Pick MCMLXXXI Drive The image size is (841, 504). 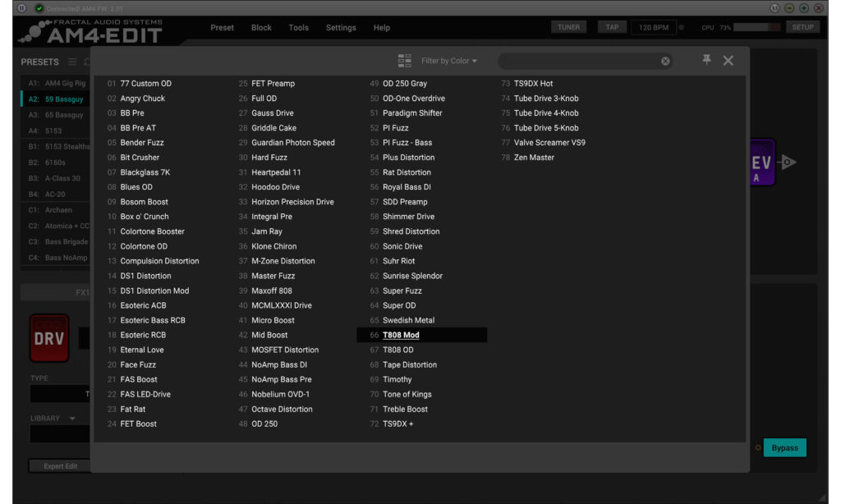pyautogui.click(x=282, y=305)
